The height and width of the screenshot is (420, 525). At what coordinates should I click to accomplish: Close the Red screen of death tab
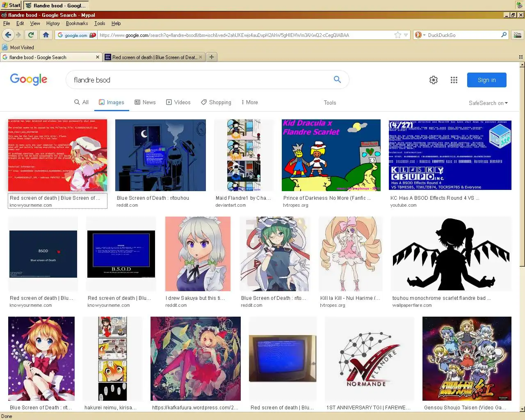201,57
